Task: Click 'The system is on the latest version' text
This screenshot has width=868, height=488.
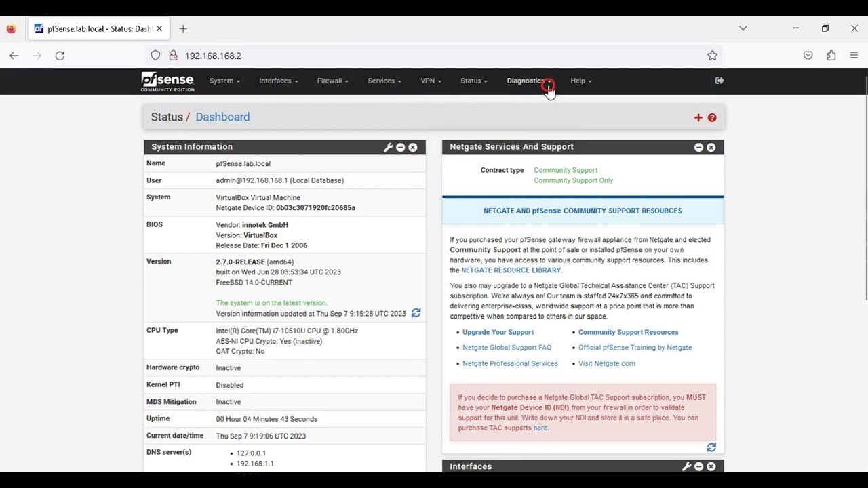Action: (x=271, y=303)
